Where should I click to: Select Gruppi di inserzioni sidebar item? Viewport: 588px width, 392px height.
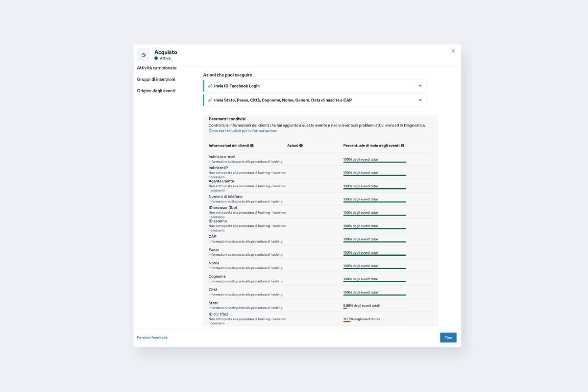156,79
